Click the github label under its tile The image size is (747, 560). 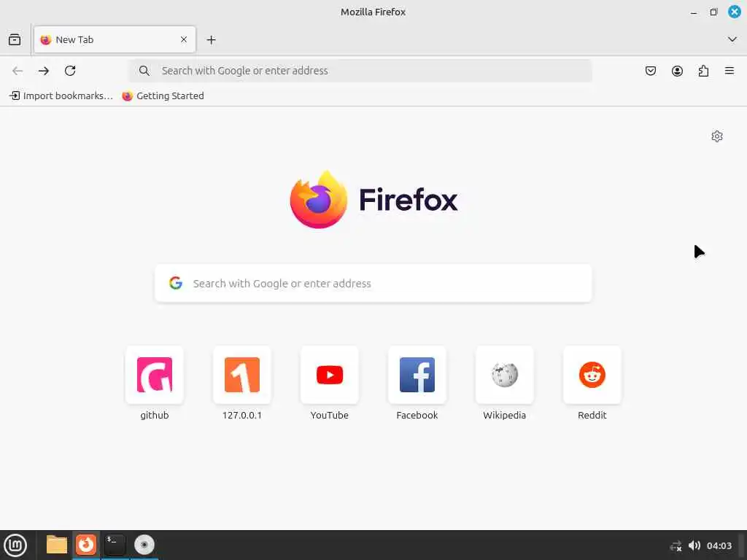pyautogui.click(x=155, y=415)
